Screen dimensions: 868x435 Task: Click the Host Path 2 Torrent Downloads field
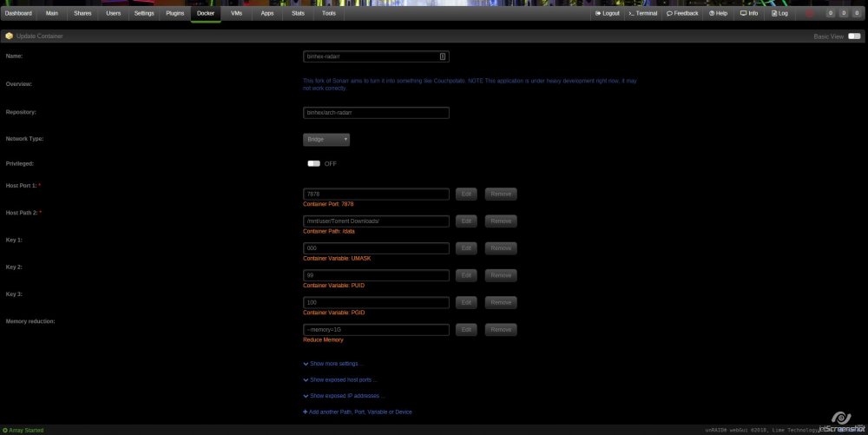tap(376, 221)
